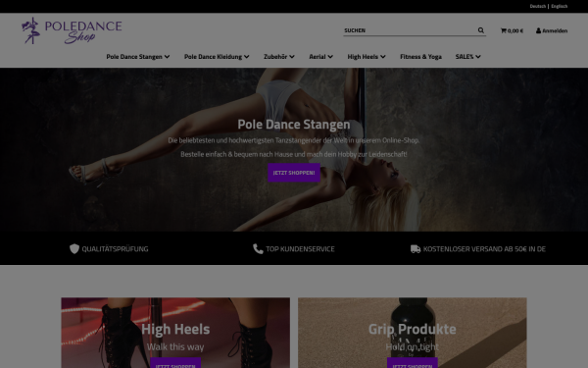Click the shield icon beside Qualitätsprüfung
588x368 pixels.
(74, 248)
